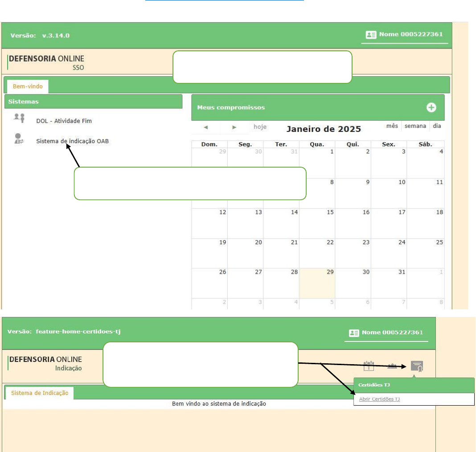Select January 29 in the calendar
476x452 pixels.
317,283
